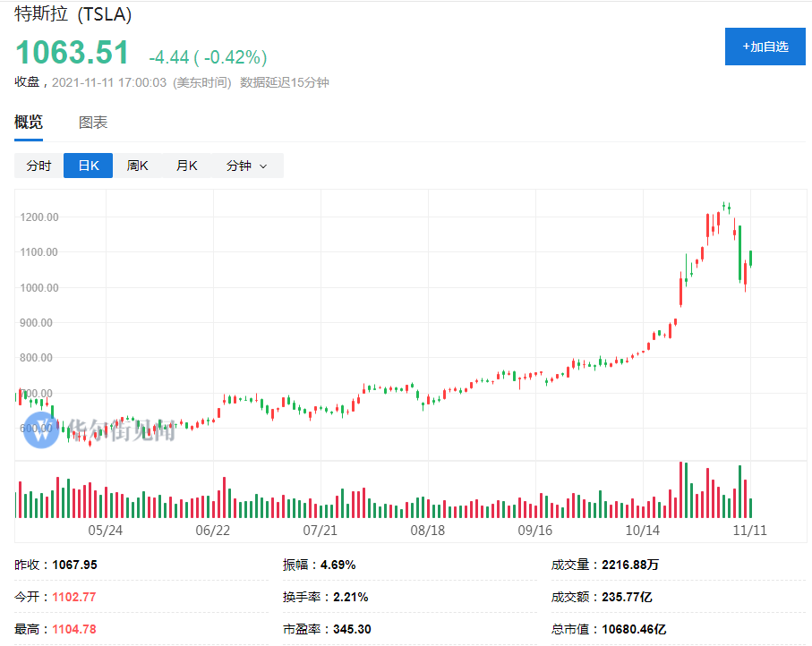The height and width of the screenshot is (646, 812).
Task: Switch to 月K monthly candlestick view
Action: click(x=186, y=166)
